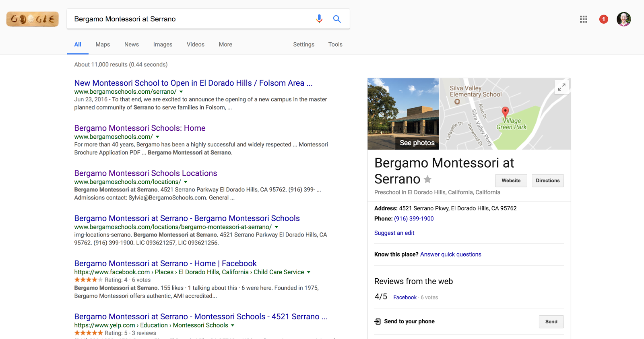Expand the map with the arrows icon

561,87
